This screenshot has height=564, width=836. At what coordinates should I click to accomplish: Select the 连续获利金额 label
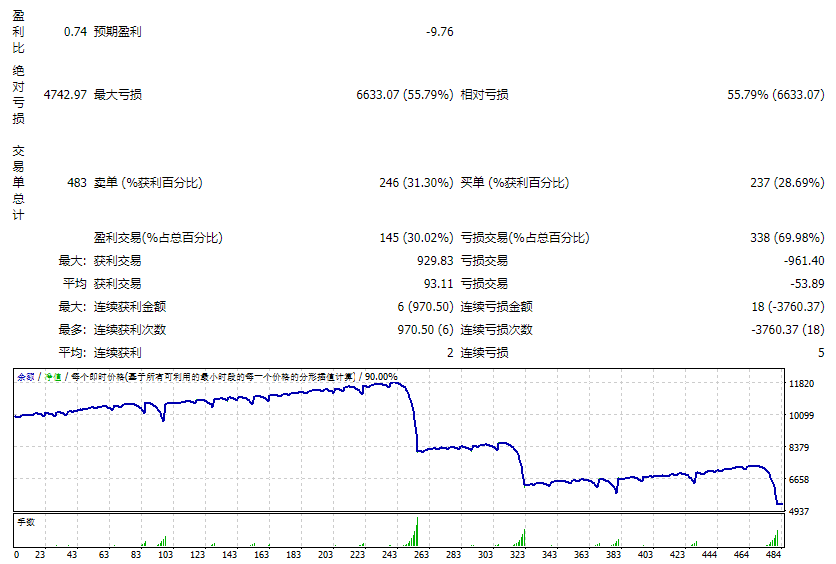tap(130, 307)
